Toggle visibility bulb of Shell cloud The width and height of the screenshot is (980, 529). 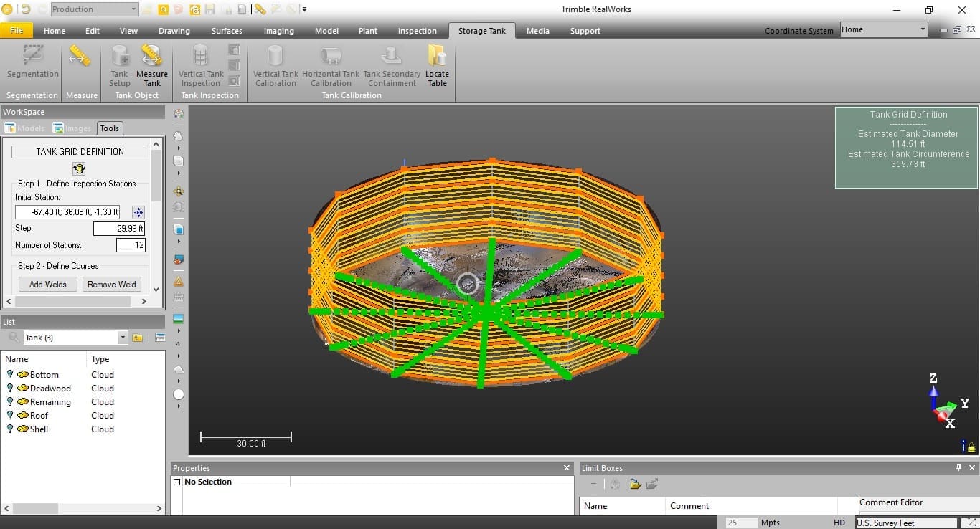10,429
